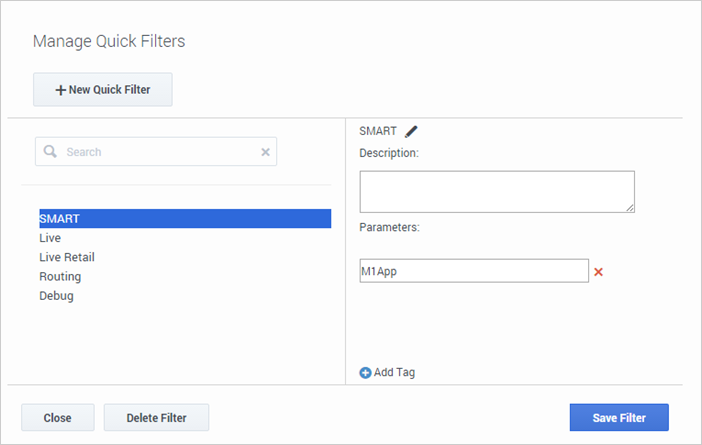The image size is (702, 445).
Task: Open the Routing filter from the list
Action: pyautogui.click(x=60, y=276)
